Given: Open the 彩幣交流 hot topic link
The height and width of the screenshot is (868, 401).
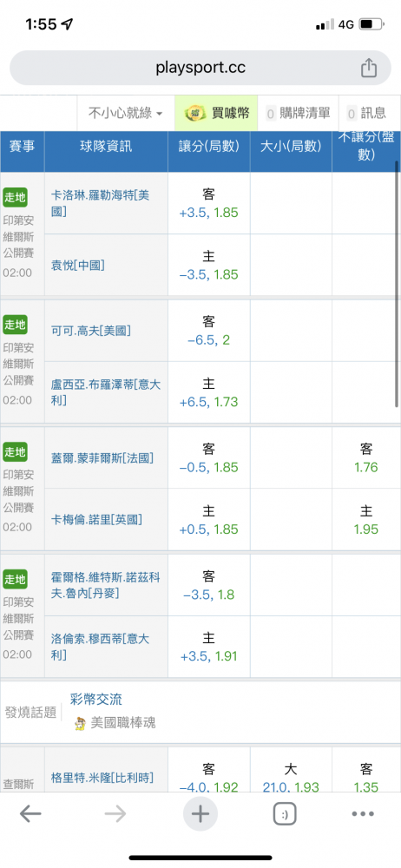Looking at the screenshot, I should [95, 699].
